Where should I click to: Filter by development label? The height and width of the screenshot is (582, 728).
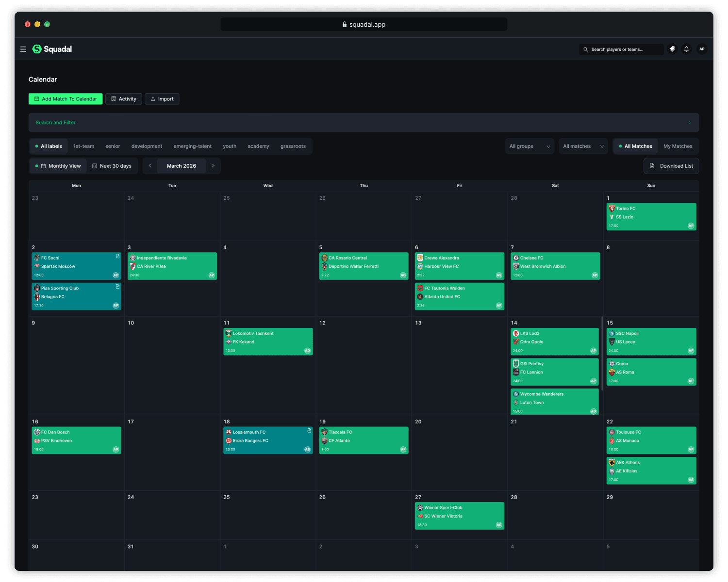(147, 146)
